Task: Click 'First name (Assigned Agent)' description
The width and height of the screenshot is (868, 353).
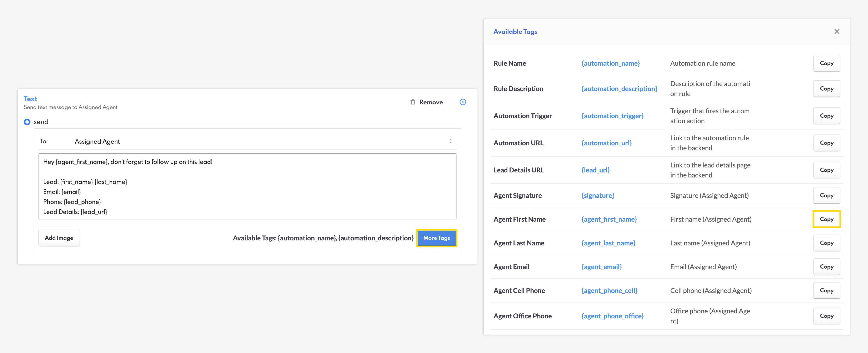Action: click(711, 220)
